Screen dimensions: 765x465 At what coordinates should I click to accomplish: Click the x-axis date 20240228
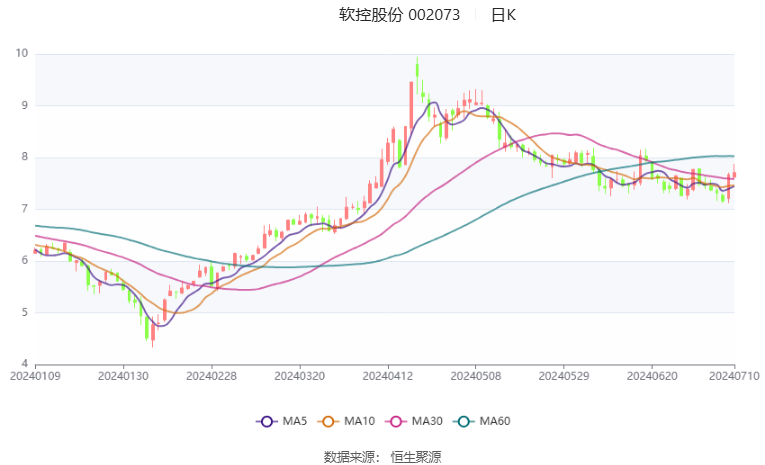point(211,376)
